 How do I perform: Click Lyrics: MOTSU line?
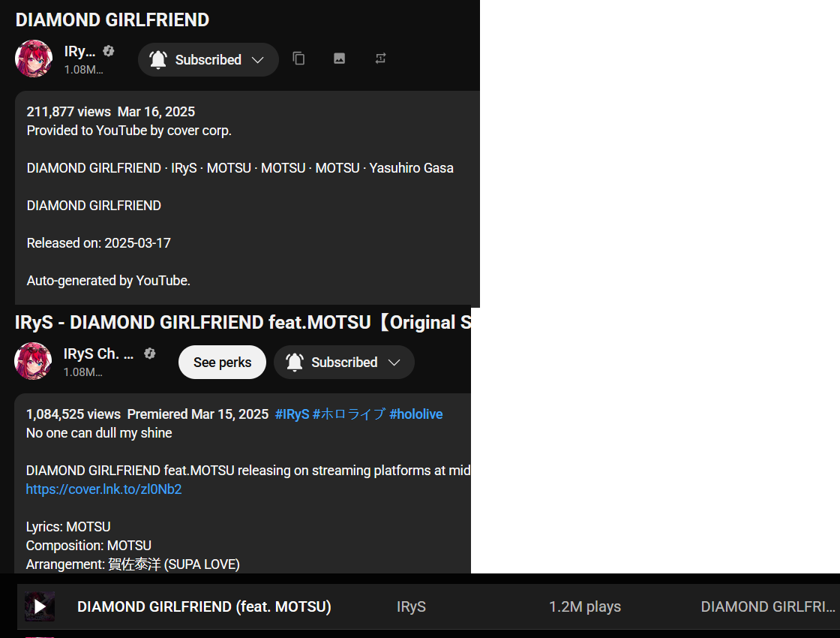(x=68, y=526)
